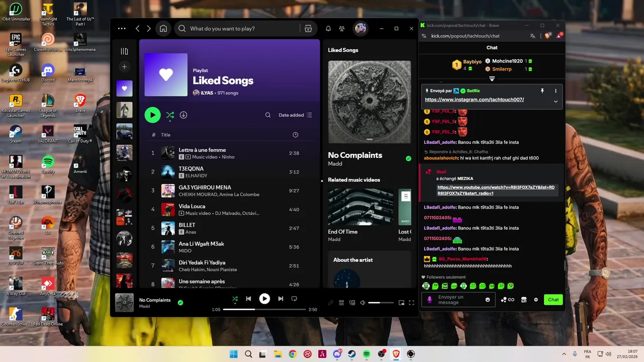The image size is (644, 362).
Task: Play Liked Songs with green play button
Action: 152,115
